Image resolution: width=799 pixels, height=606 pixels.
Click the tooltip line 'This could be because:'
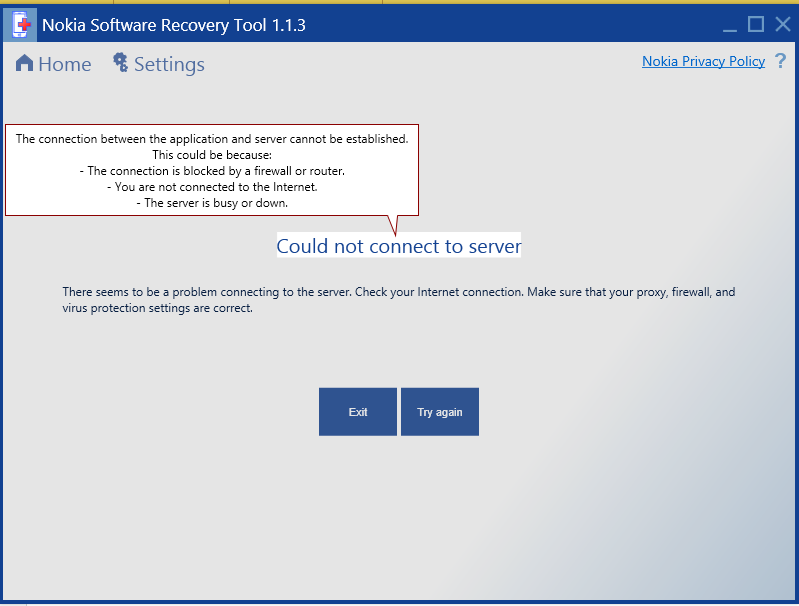212,155
